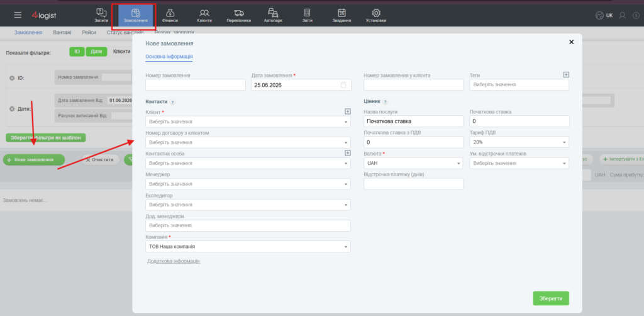The height and width of the screenshot is (316, 644).
Task: Remove the ID filter row
Action: click(x=11, y=78)
